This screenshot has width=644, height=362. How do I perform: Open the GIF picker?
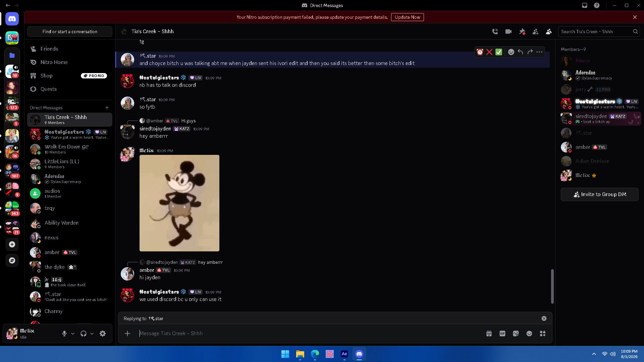point(502,334)
